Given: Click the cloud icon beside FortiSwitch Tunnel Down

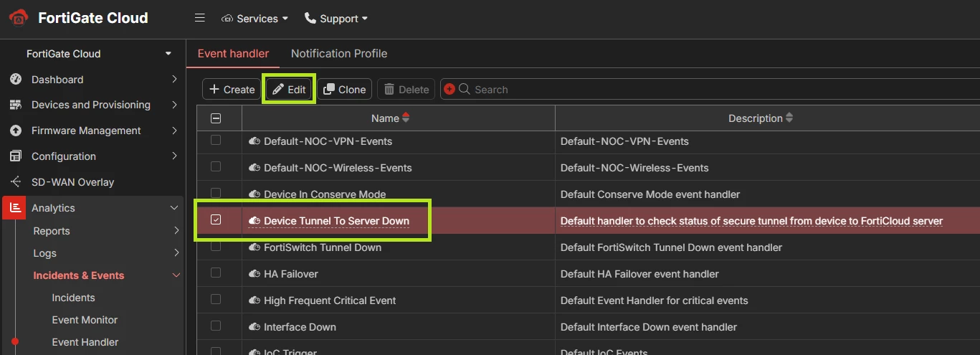Looking at the screenshot, I should pos(254,247).
